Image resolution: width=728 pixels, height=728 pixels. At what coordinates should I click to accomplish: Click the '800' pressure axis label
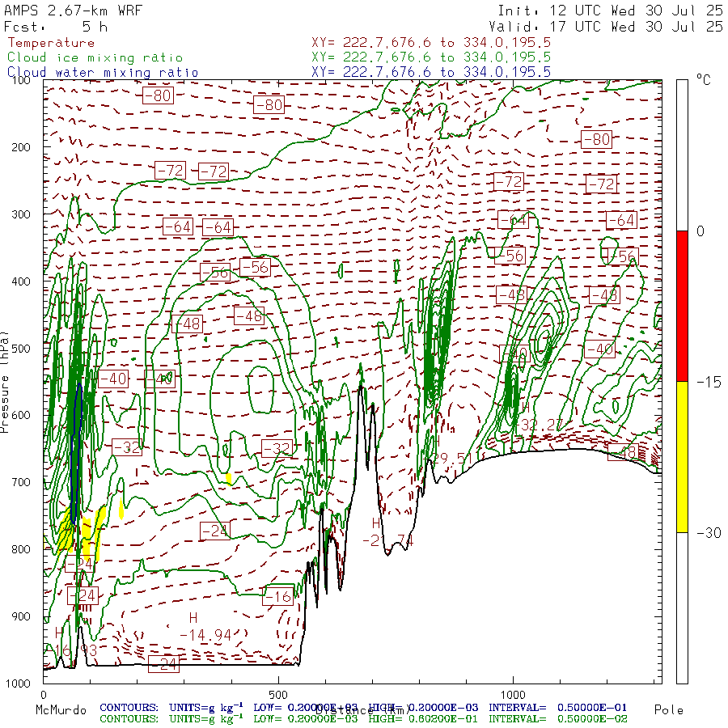pyautogui.click(x=21, y=549)
